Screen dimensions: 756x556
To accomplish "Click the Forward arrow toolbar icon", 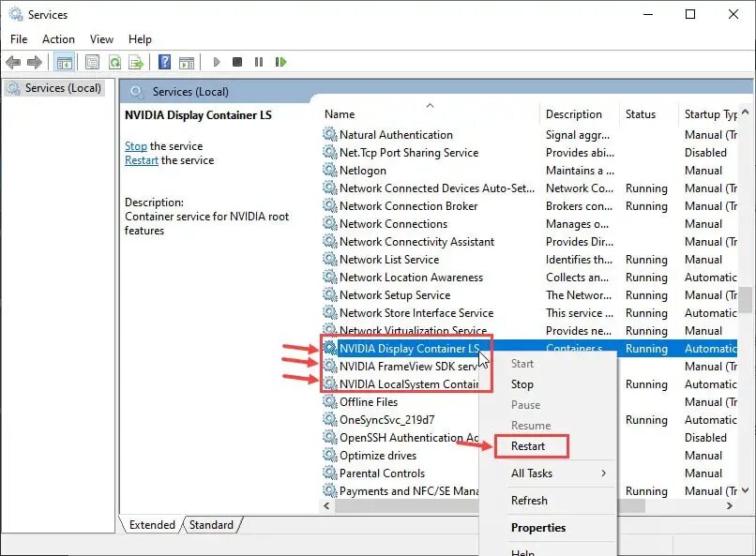I will 34,62.
